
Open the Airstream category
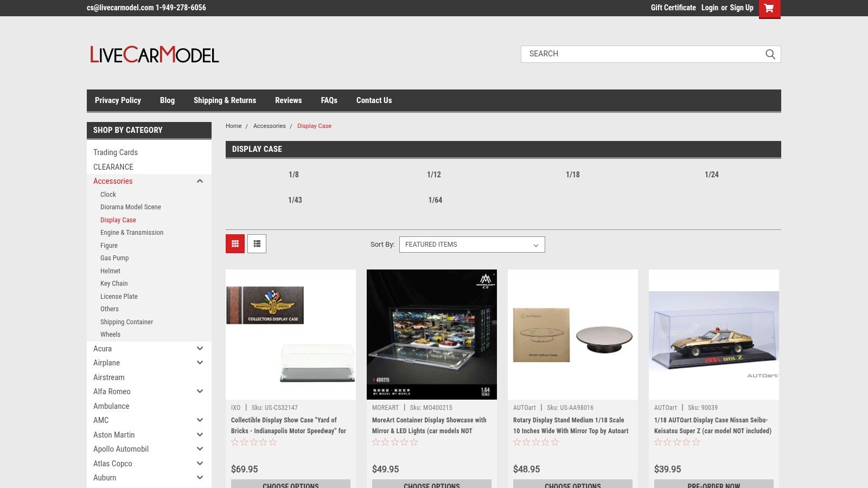tap(109, 377)
